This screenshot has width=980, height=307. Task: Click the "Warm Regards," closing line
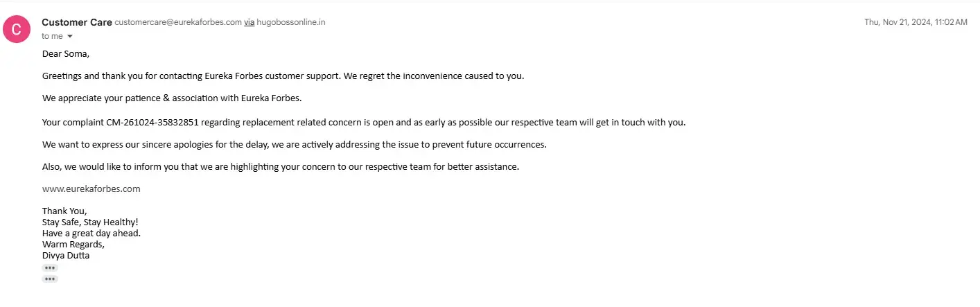(73, 244)
